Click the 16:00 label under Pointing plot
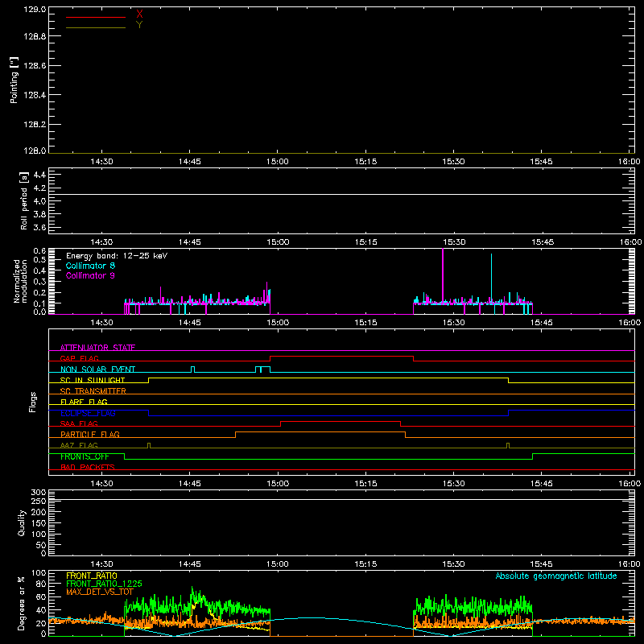This screenshot has height=644, width=644. click(630, 162)
